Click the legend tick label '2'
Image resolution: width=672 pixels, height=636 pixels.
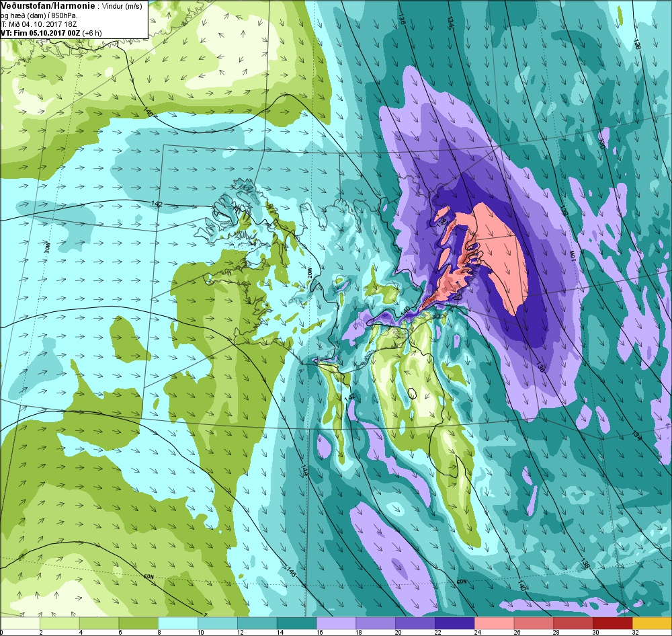(x=41, y=633)
